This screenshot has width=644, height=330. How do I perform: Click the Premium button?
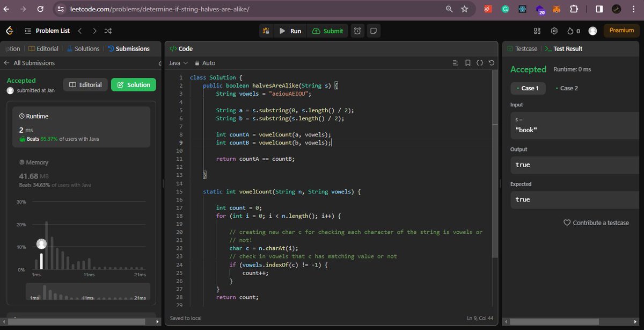tap(621, 31)
